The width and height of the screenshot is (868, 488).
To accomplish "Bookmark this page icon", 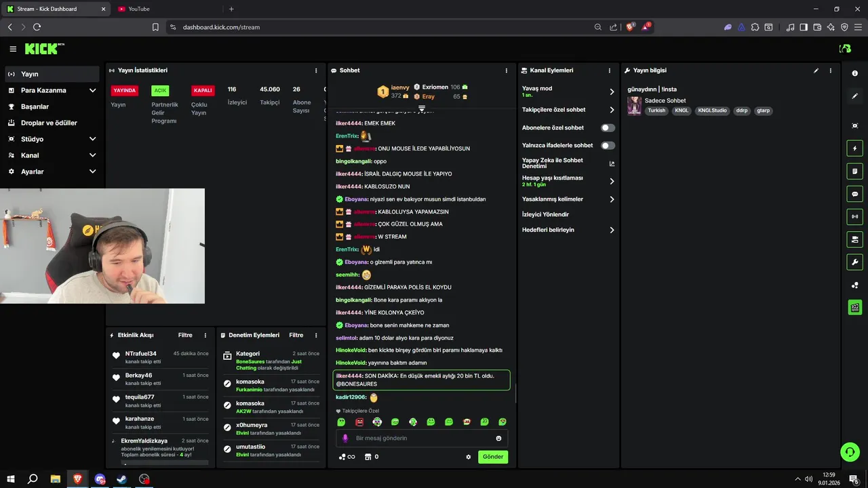I will pyautogui.click(x=155, y=27).
